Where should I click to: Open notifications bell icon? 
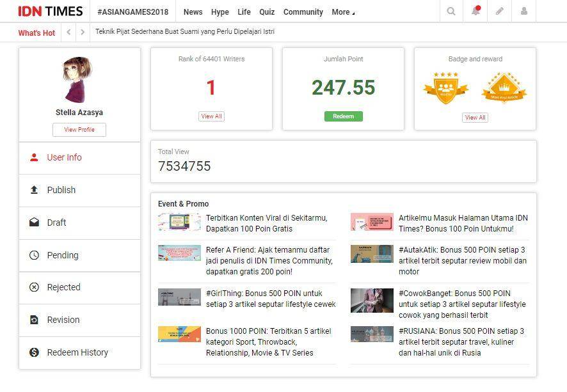(476, 11)
